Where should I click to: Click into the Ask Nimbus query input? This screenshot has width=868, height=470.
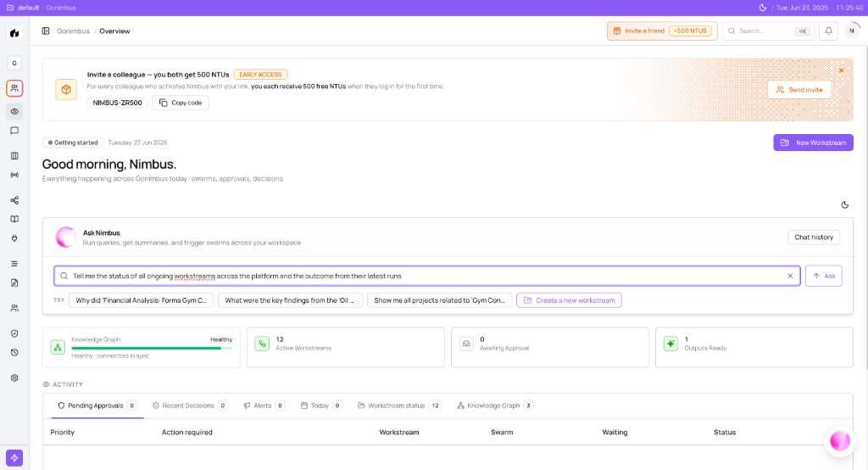point(427,276)
